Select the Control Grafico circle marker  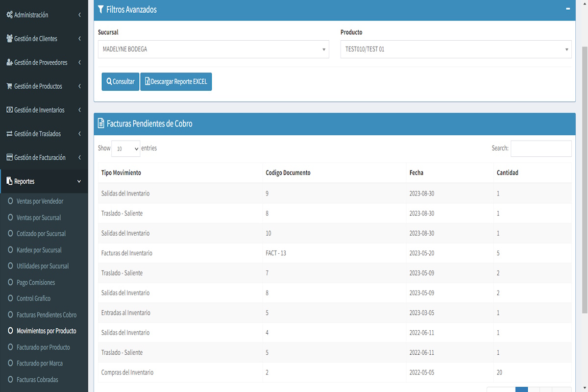(x=11, y=298)
